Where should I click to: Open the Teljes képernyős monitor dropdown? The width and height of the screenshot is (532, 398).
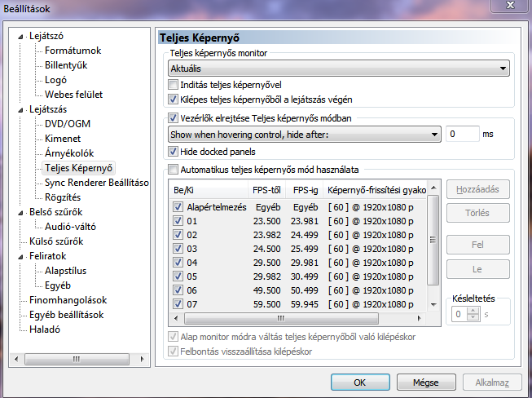pos(339,69)
